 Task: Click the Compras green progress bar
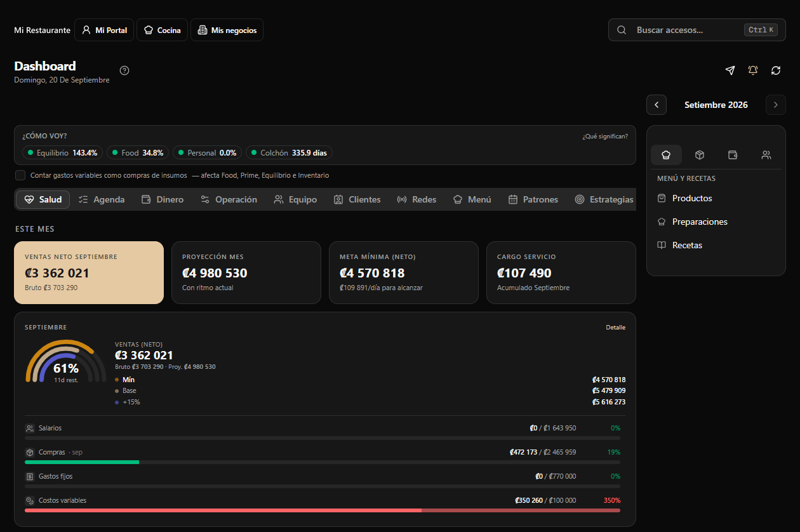(82, 462)
